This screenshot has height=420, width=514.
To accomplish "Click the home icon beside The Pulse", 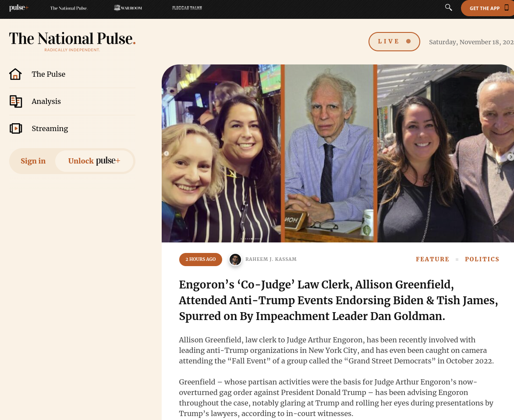I will (x=15, y=74).
